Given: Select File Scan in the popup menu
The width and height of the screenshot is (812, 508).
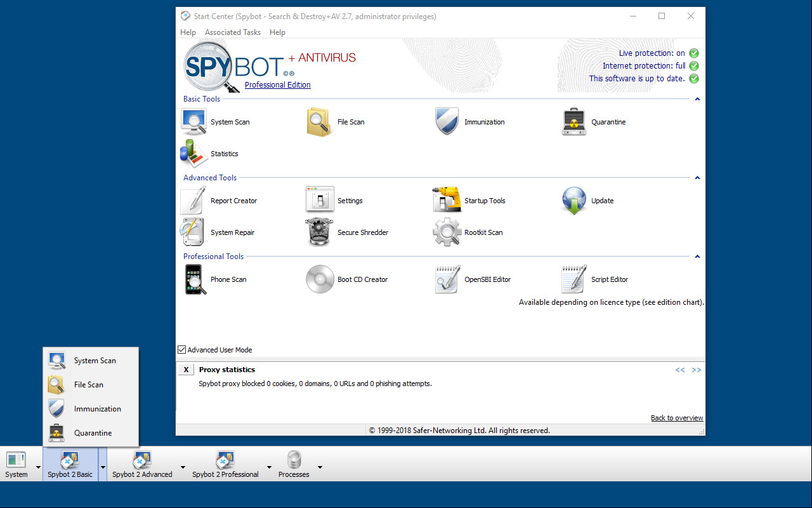Looking at the screenshot, I should [x=91, y=384].
